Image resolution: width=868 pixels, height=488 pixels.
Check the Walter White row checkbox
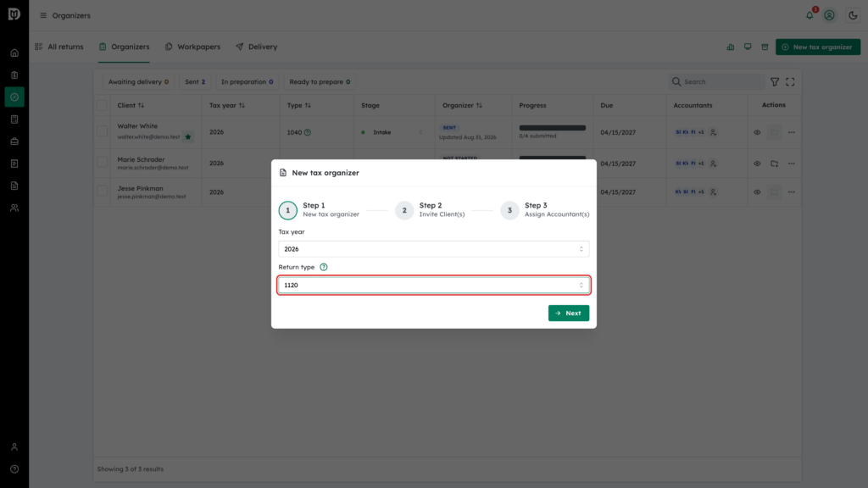coord(102,131)
